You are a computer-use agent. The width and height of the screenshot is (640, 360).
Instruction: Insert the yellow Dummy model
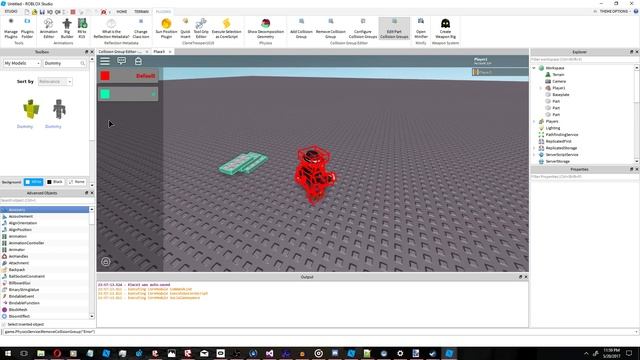click(31, 109)
